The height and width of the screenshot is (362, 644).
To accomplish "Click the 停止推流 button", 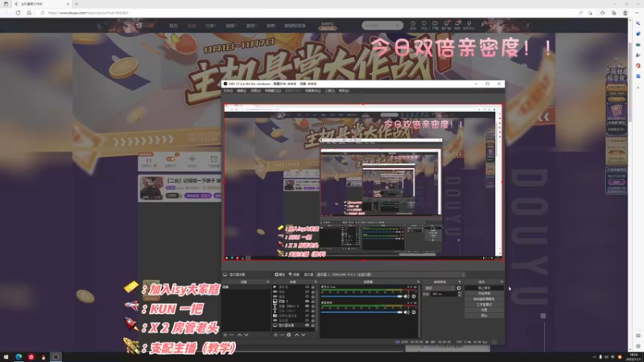I will [484, 288].
